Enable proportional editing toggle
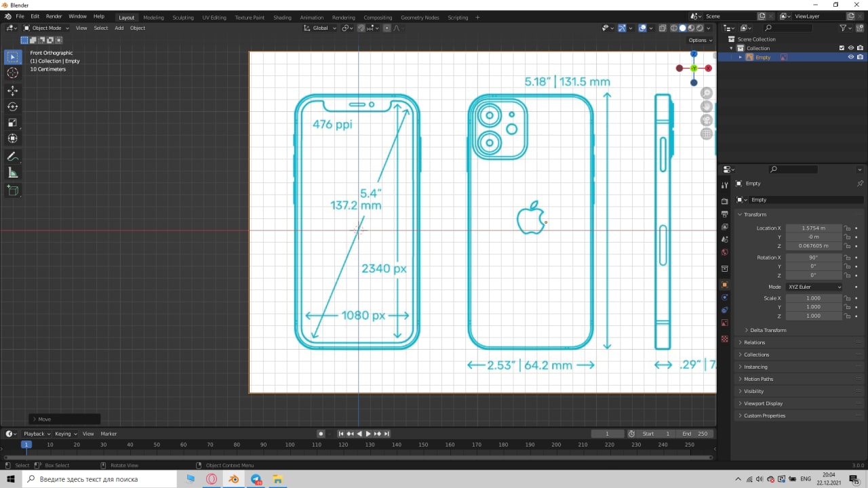The height and width of the screenshot is (488, 868). click(x=387, y=28)
